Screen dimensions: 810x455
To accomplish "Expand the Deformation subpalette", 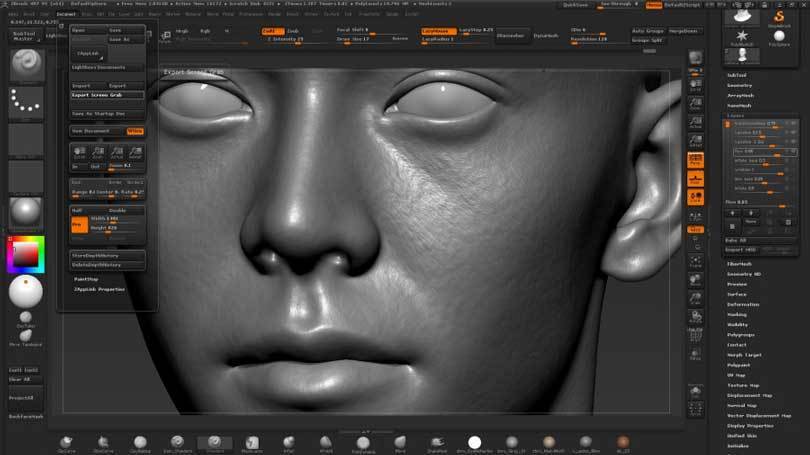I will (743, 304).
